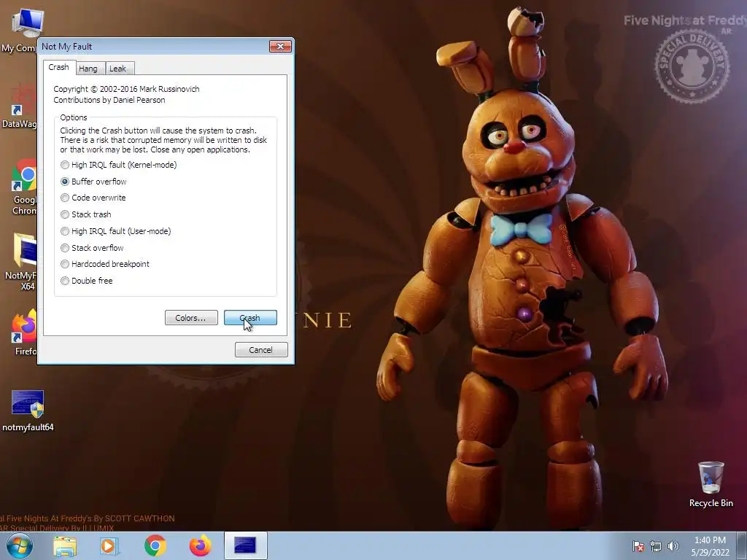The width and height of the screenshot is (747, 560).
Task: Select the Crash tab
Action: [58, 67]
